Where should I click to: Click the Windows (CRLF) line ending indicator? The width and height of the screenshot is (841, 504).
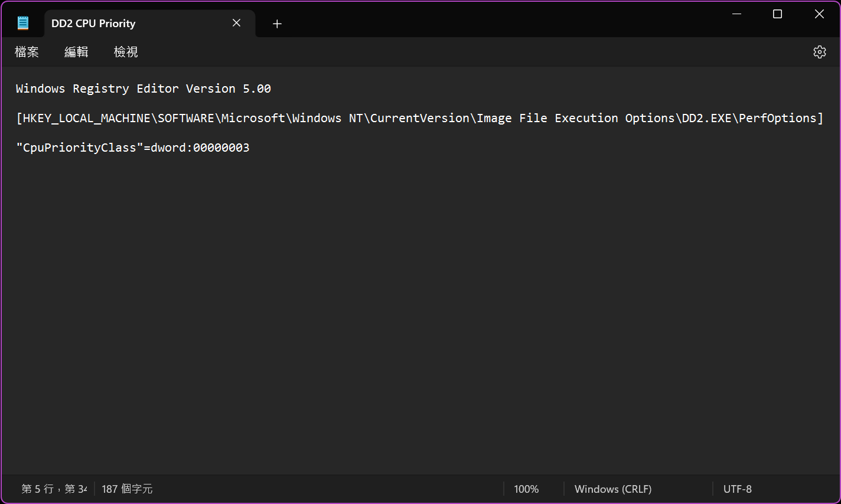[x=612, y=489]
